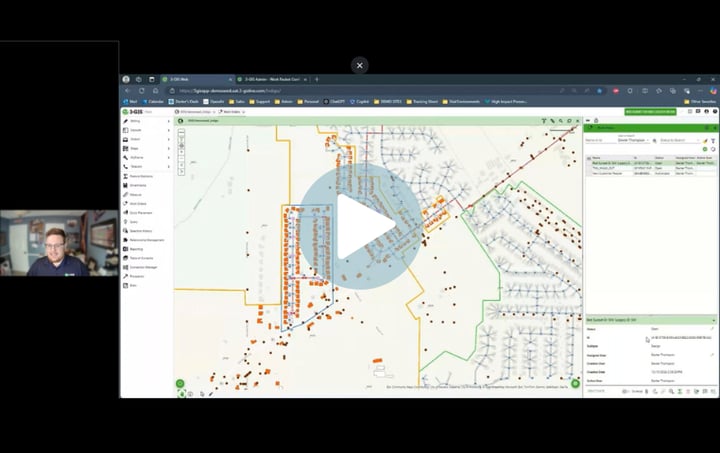Open the Measure tool in the sidebar

coord(133,195)
